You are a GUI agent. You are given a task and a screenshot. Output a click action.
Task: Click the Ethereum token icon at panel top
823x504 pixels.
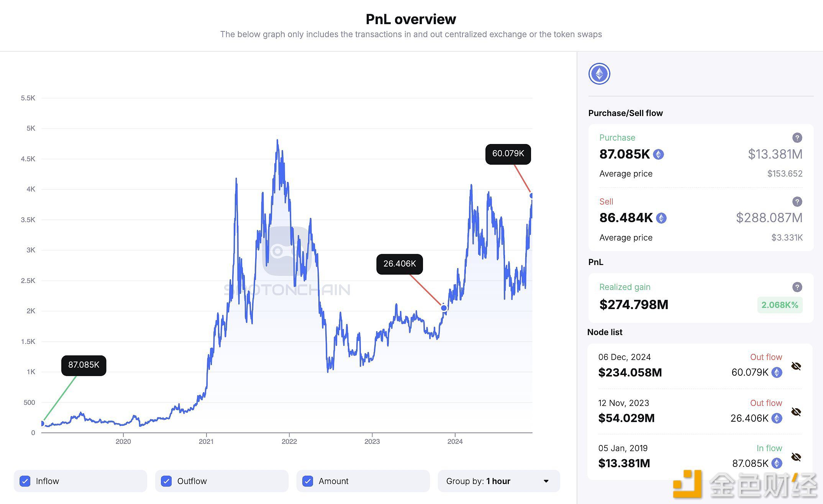(599, 74)
